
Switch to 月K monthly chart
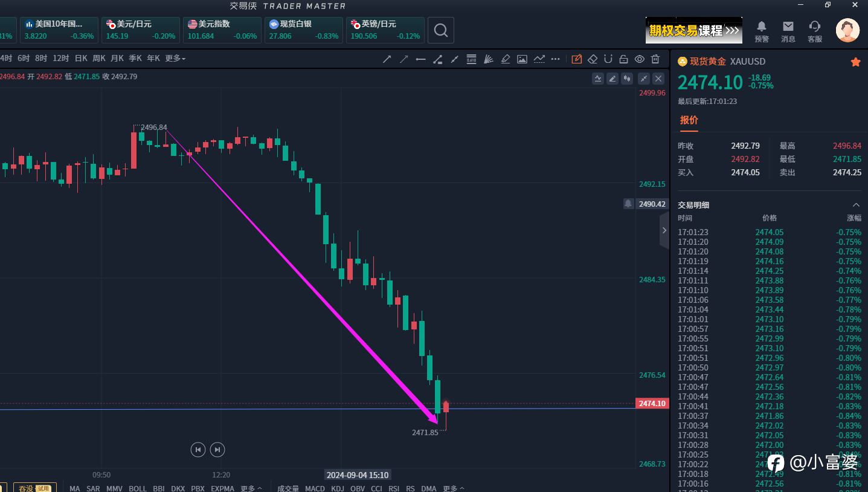click(x=117, y=59)
